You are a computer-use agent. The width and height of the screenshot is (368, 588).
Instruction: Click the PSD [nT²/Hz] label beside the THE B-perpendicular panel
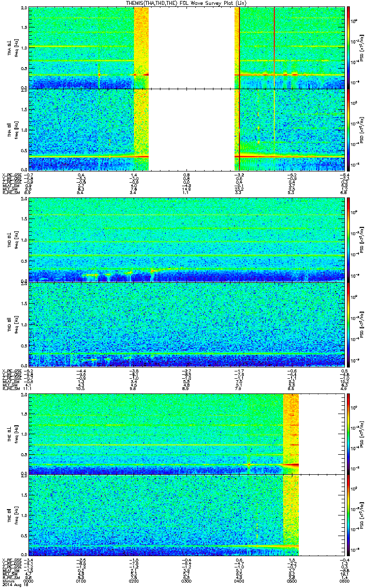[361, 434]
